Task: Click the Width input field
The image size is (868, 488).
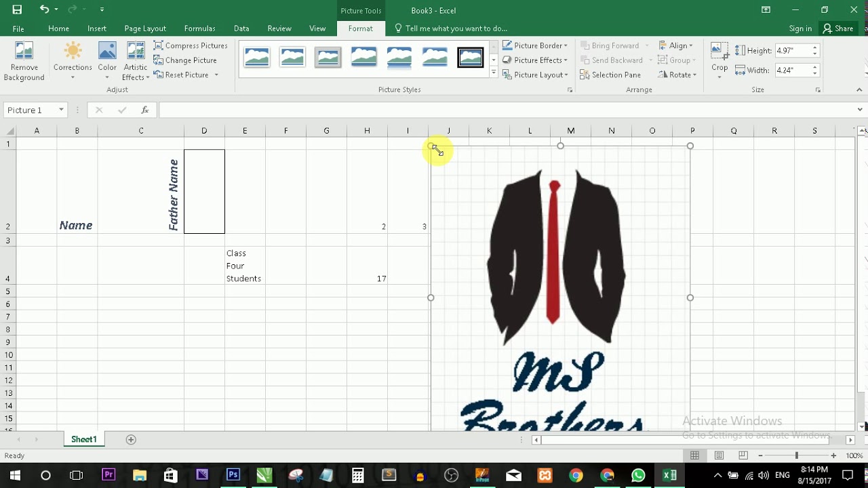Action: click(x=791, y=70)
